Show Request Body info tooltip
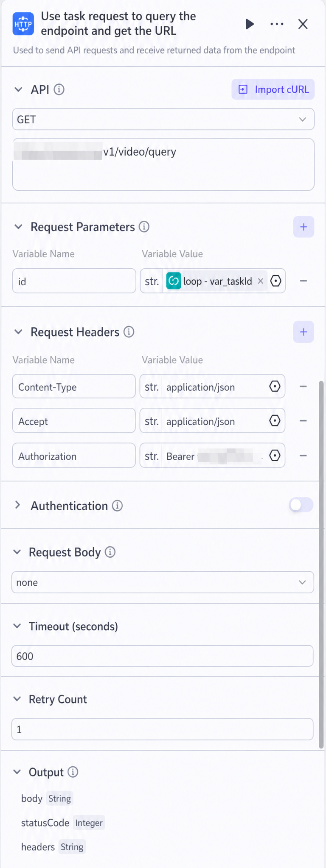The width and height of the screenshot is (326, 868). 110,552
